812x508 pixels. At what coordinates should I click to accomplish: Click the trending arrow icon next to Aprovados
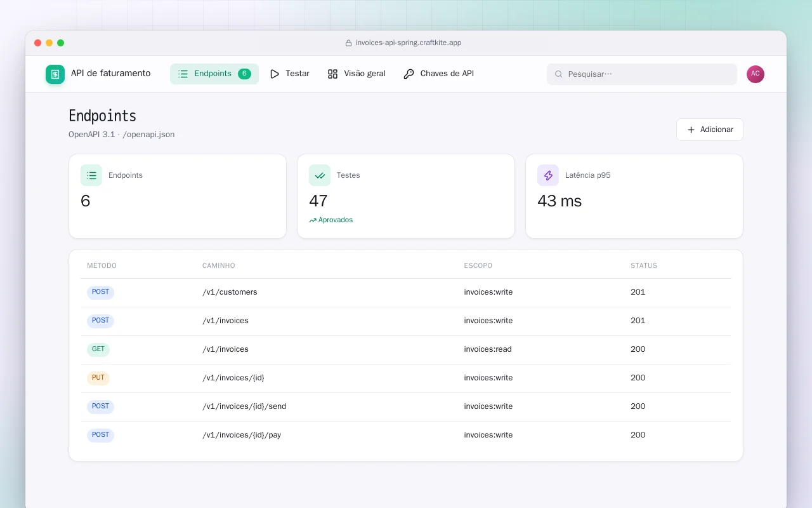(x=313, y=220)
